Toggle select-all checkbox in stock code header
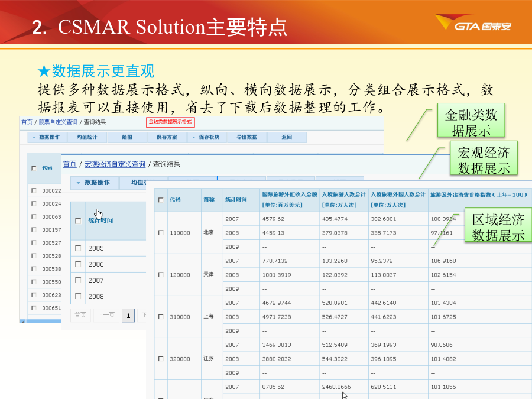 pyautogui.click(x=34, y=168)
